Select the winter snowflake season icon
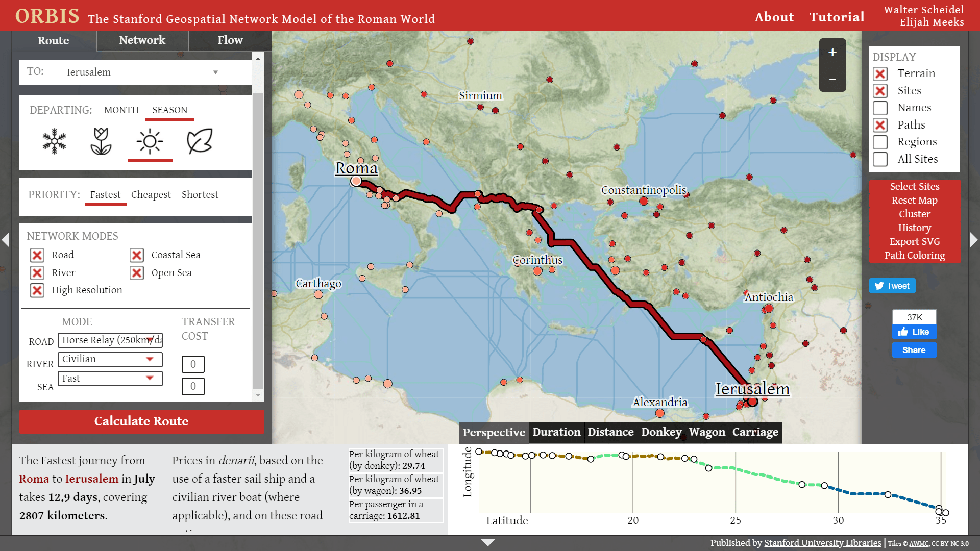The image size is (980, 551). 55,141
